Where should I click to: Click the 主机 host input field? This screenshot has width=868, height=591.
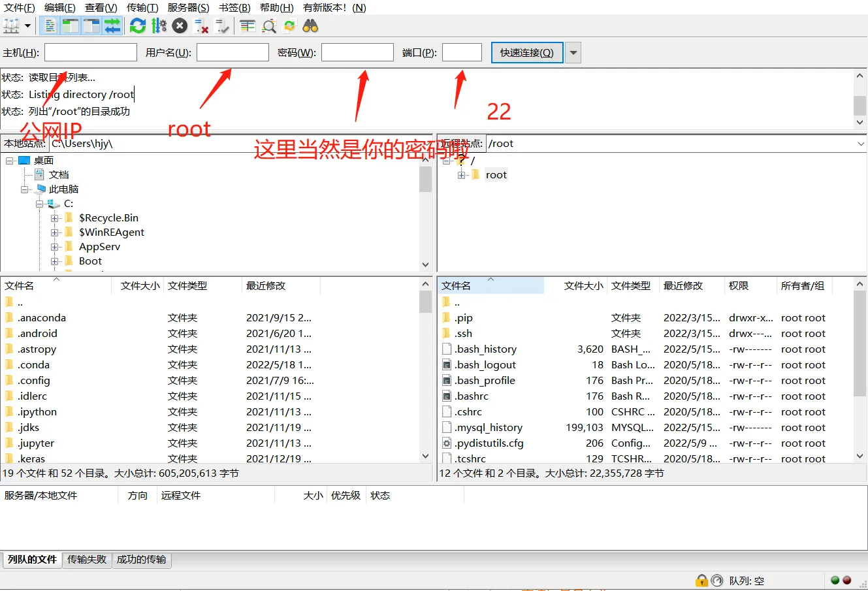point(91,52)
